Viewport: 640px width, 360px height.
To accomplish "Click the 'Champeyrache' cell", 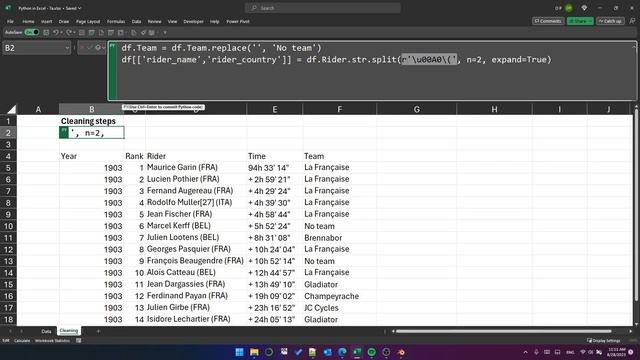I will 340,296.
